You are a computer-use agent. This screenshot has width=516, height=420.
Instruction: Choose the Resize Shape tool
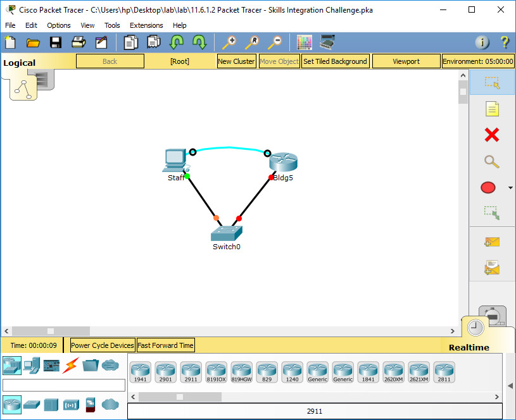tap(492, 213)
